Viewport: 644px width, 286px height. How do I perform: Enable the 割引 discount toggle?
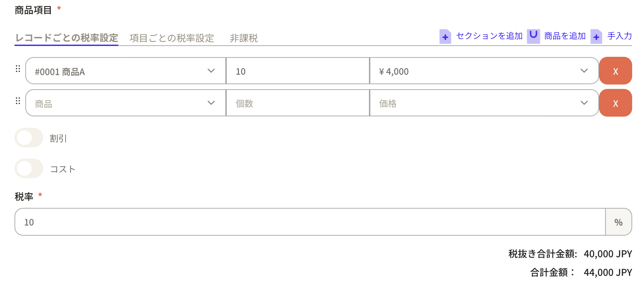click(29, 138)
